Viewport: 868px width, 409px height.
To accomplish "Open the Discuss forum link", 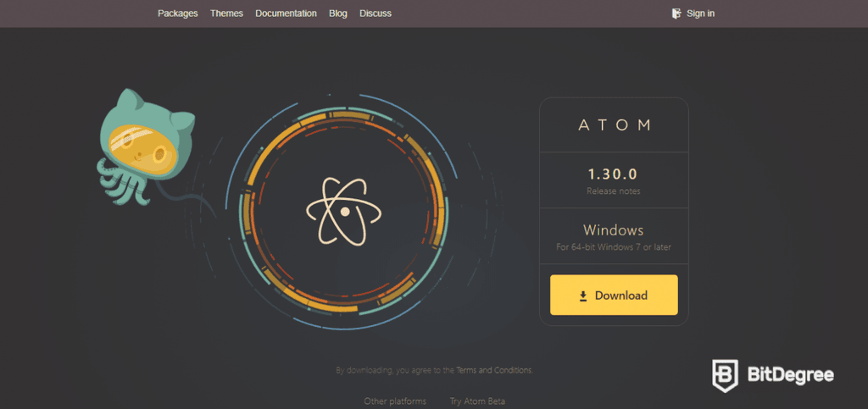I will (376, 14).
